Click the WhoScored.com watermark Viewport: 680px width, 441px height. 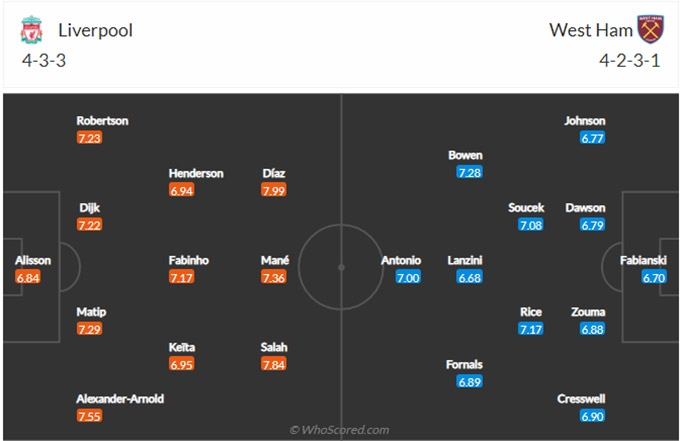pyautogui.click(x=339, y=430)
